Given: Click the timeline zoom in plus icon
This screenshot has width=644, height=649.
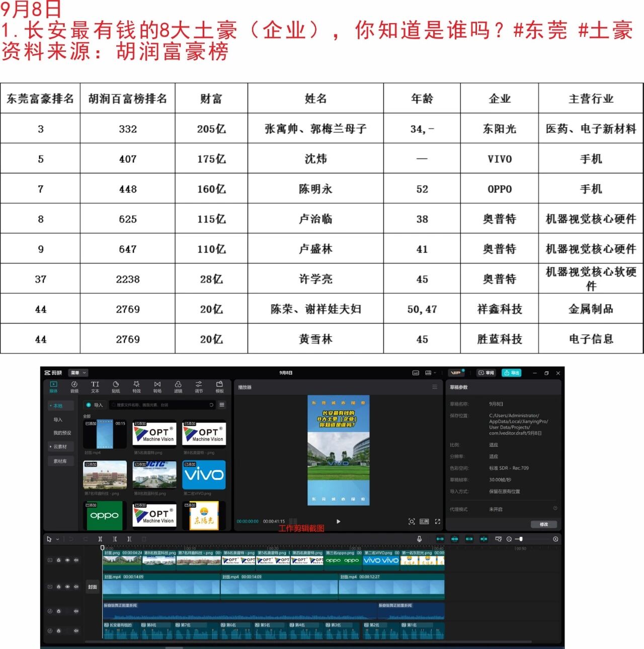Looking at the screenshot, I should pyautogui.click(x=555, y=539).
